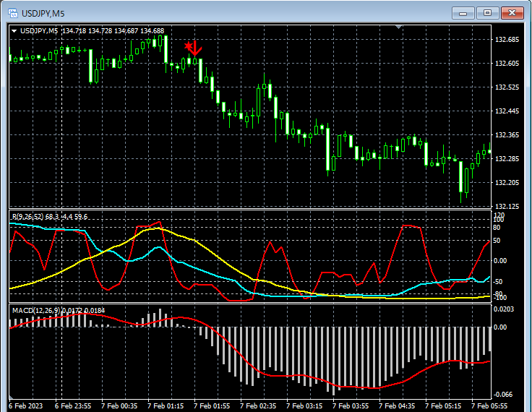The width and height of the screenshot is (532, 412).
Task: Click the 7 Feb 00:35 time label
Action: pos(119,406)
